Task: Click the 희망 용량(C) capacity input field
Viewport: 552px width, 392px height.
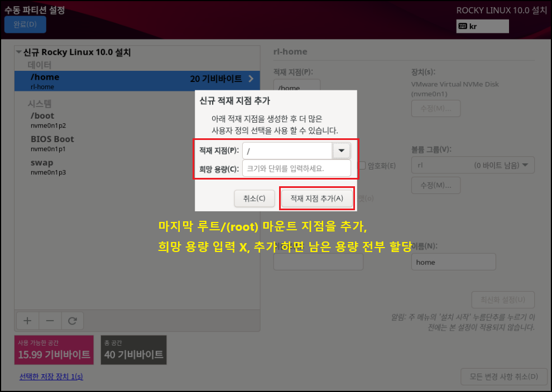Action: [x=296, y=168]
